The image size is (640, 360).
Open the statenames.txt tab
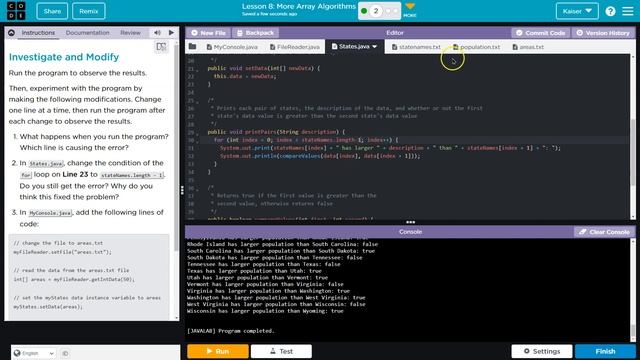coord(416,47)
